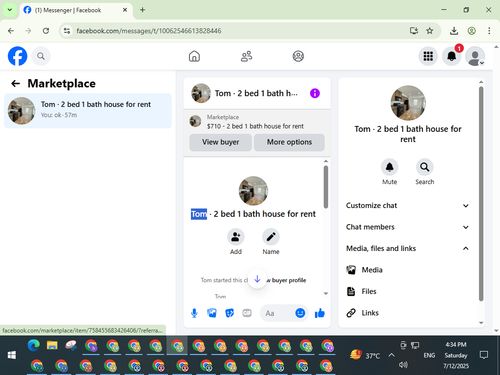Collapse Media, files and links section
This screenshot has width=500, height=375.
coord(407,248)
